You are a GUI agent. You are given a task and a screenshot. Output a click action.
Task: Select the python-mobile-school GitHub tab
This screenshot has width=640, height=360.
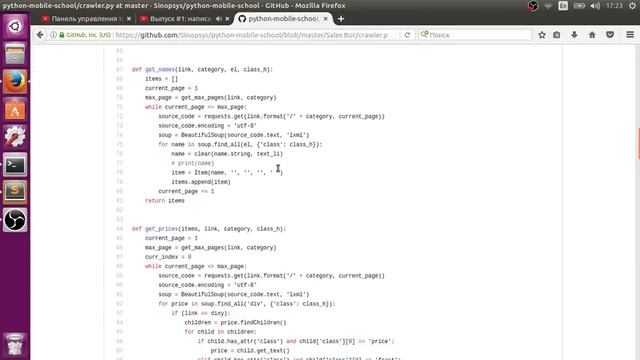coord(283,19)
